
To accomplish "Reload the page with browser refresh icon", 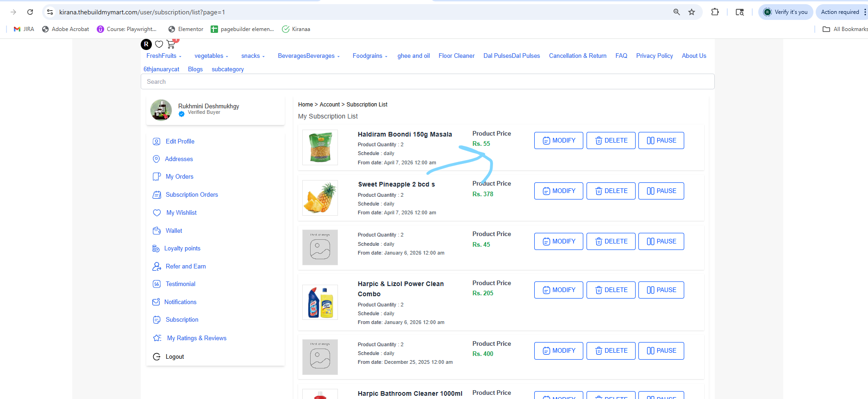I will [x=30, y=12].
